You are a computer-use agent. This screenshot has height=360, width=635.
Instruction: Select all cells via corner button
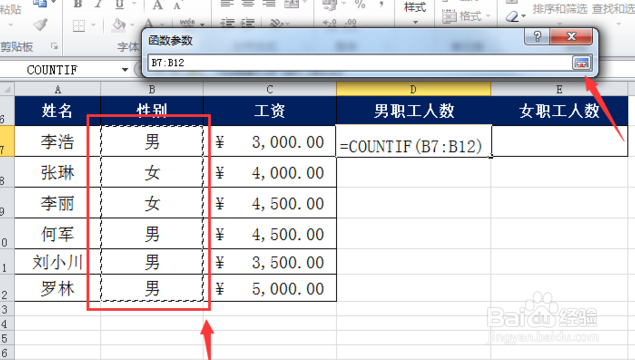[x=7, y=89]
